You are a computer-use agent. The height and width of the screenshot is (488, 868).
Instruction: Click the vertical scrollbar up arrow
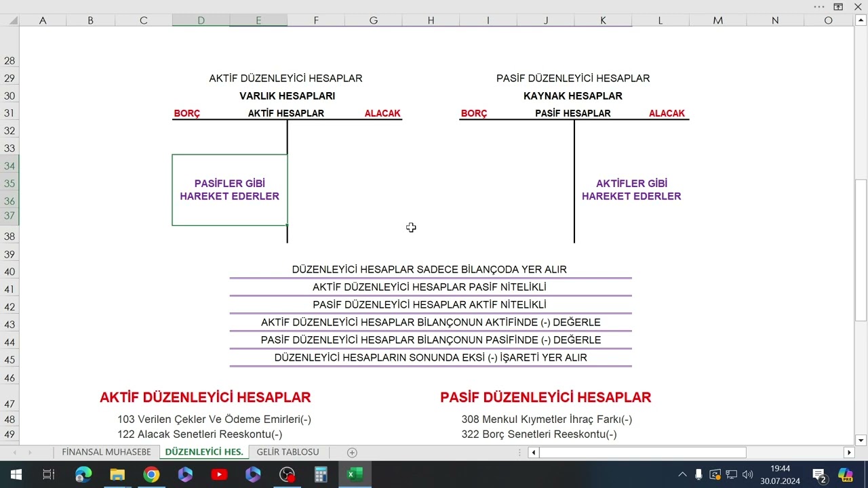pyautogui.click(x=861, y=20)
